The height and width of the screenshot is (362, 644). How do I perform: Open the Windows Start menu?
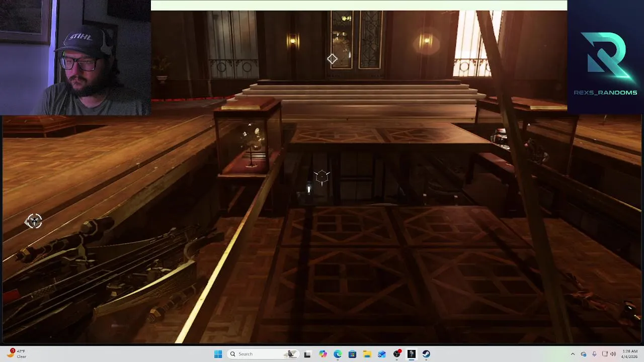pos(218,354)
